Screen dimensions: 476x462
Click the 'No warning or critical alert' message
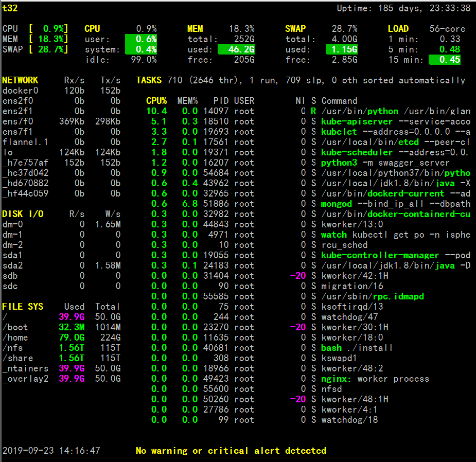(x=231, y=451)
